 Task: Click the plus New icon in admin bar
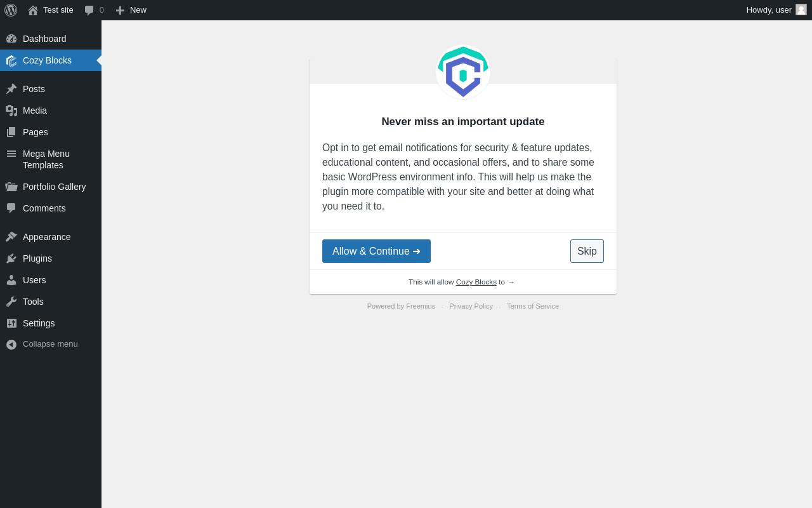click(x=120, y=10)
